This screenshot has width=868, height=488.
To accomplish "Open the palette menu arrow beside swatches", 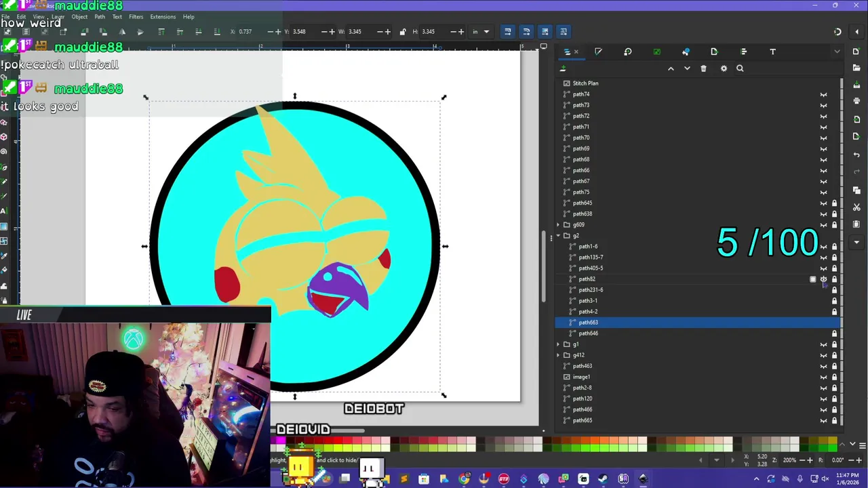I will click(861, 445).
